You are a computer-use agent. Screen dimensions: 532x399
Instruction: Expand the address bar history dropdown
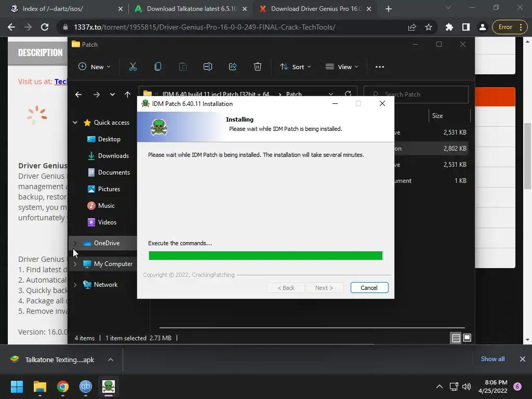tap(331, 94)
